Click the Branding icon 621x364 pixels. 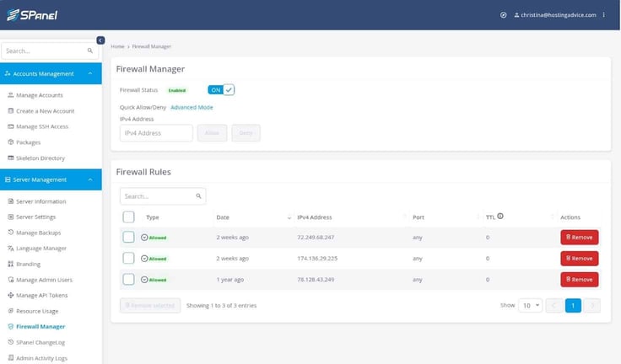click(x=11, y=264)
